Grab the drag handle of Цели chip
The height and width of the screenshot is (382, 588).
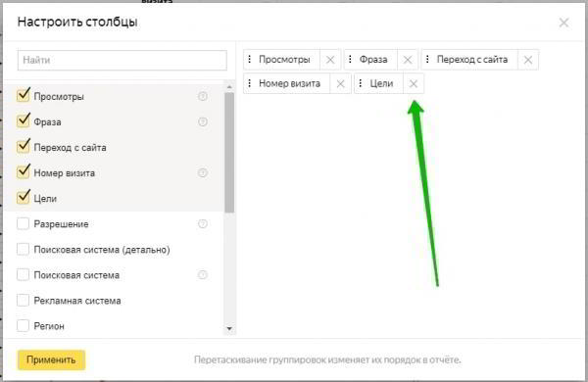pos(361,83)
